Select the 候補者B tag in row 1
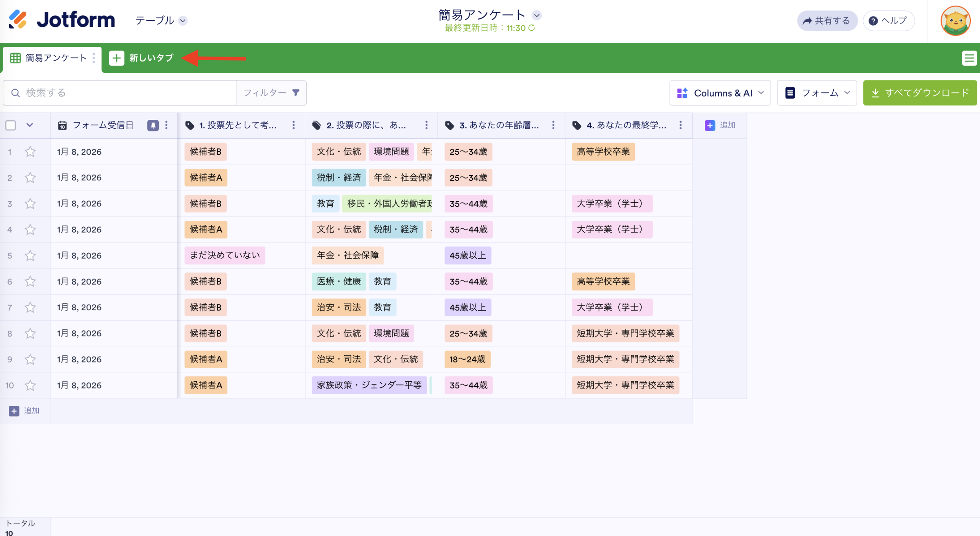Viewport: 980px width, 536px height. [x=205, y=152]
